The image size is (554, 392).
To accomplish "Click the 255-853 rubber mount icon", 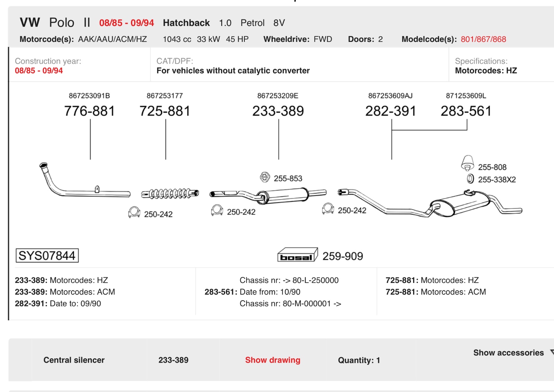I will point(265,177).
